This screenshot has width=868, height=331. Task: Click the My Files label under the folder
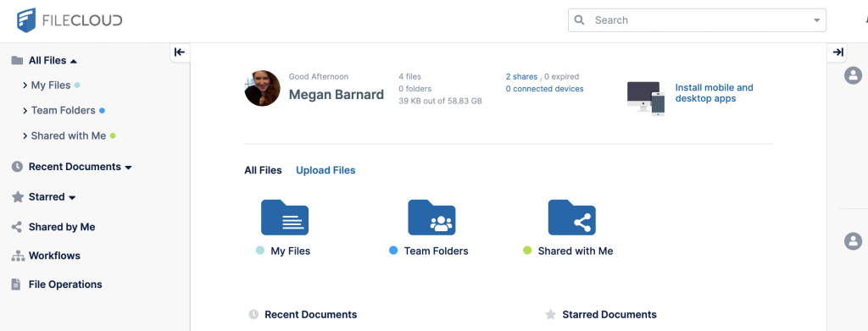coord(291,251)
